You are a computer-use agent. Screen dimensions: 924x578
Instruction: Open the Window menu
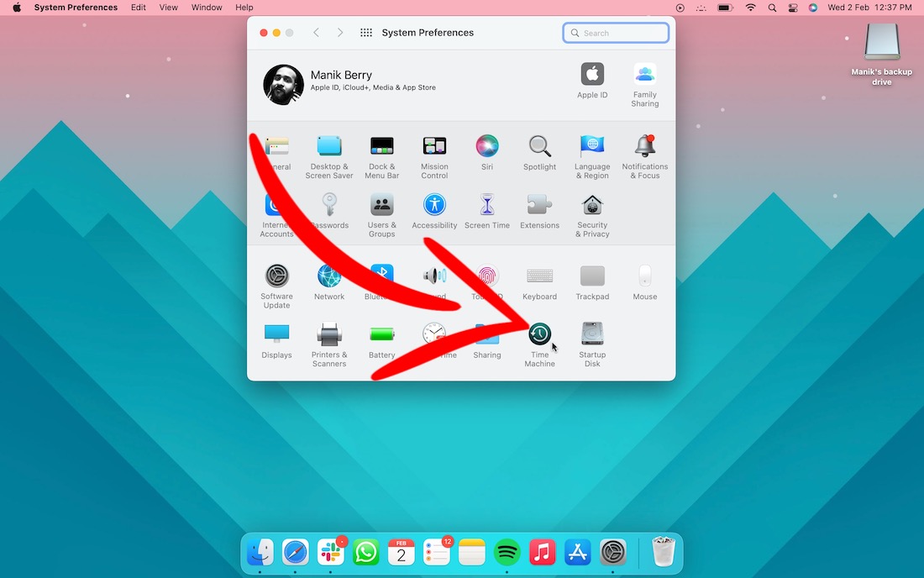[207, 8]
